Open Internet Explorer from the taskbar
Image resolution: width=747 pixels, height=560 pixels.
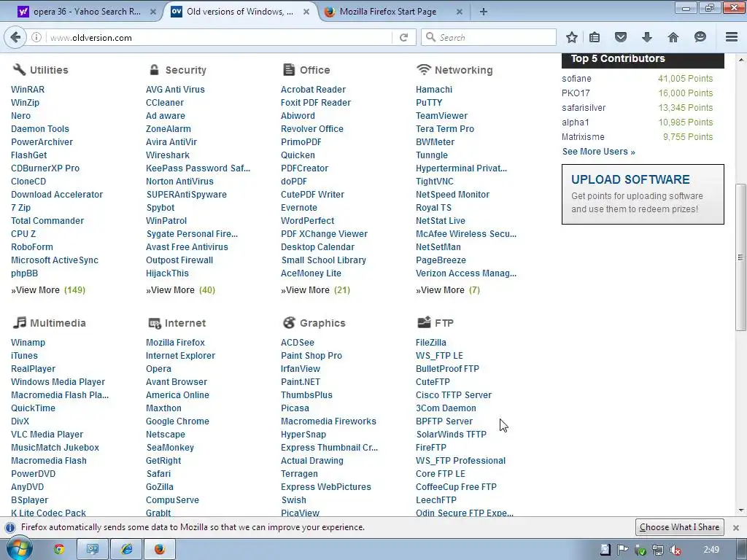coord(126,550)
